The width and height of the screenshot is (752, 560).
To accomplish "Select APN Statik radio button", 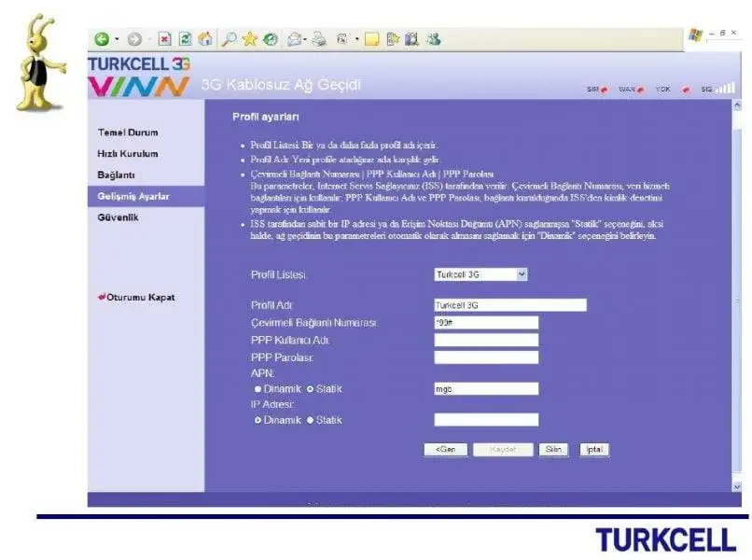I will (x=310, y=389).
